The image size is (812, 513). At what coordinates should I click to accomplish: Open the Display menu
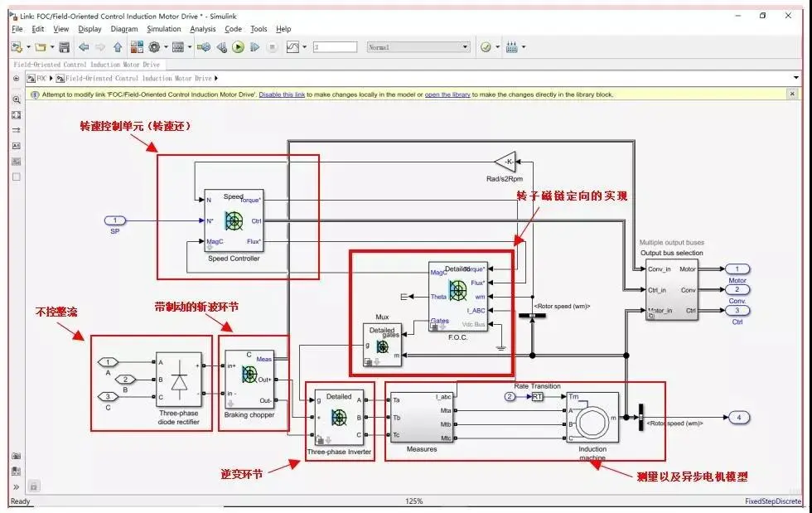coord(89,29)
